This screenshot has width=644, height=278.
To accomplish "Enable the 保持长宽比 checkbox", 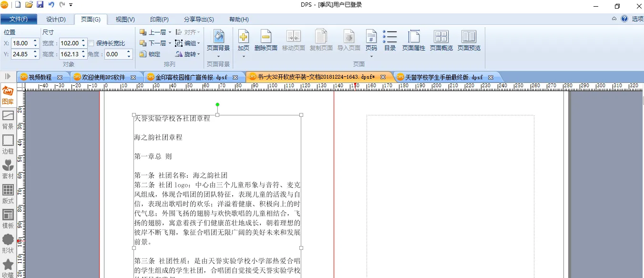I will point(92,43).
